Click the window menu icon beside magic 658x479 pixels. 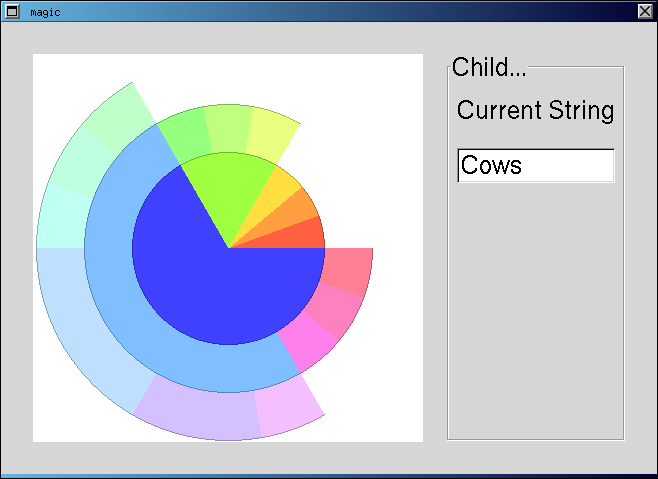click(12, 11)
